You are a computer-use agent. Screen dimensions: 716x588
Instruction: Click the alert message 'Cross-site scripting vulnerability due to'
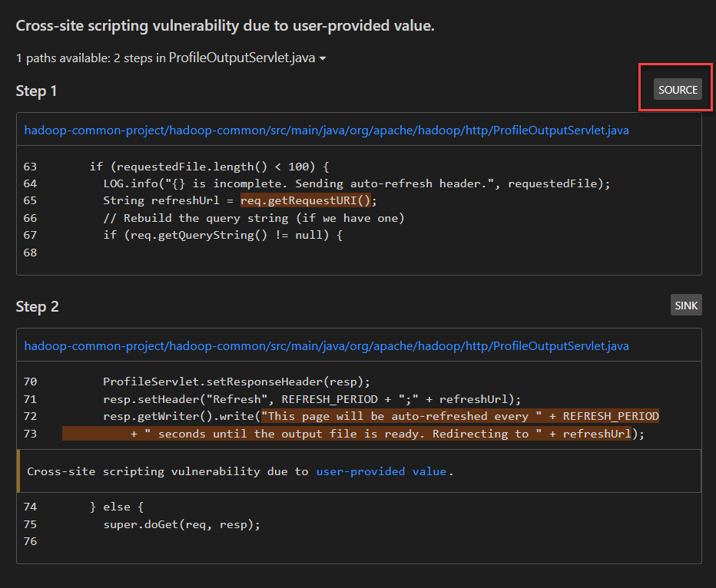click(x=167, y=471)
